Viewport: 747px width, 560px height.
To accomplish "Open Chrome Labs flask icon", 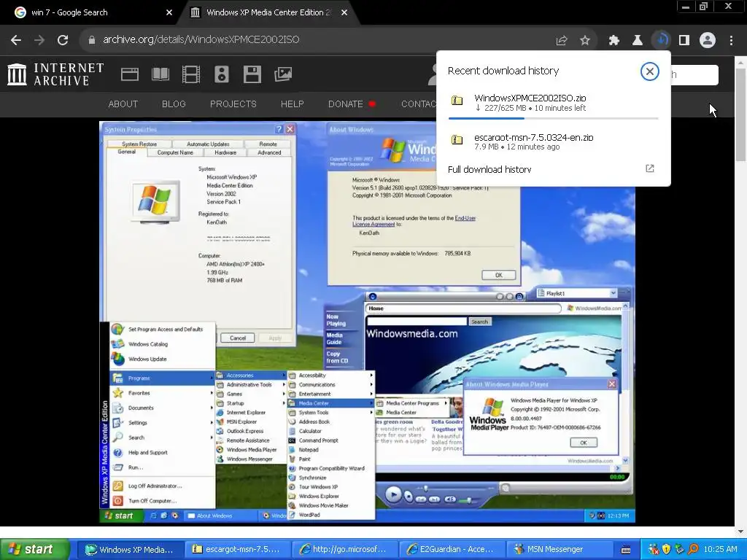I will click(638, 41).
